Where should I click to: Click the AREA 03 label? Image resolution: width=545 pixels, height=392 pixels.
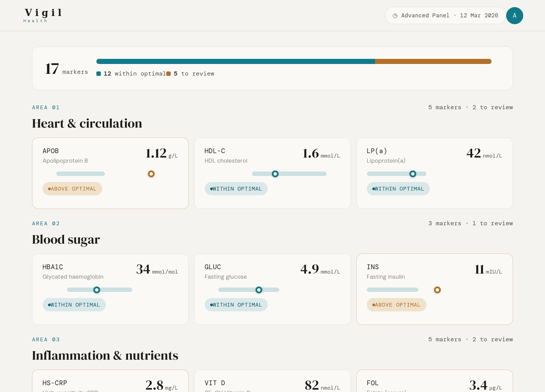(46, 340)
